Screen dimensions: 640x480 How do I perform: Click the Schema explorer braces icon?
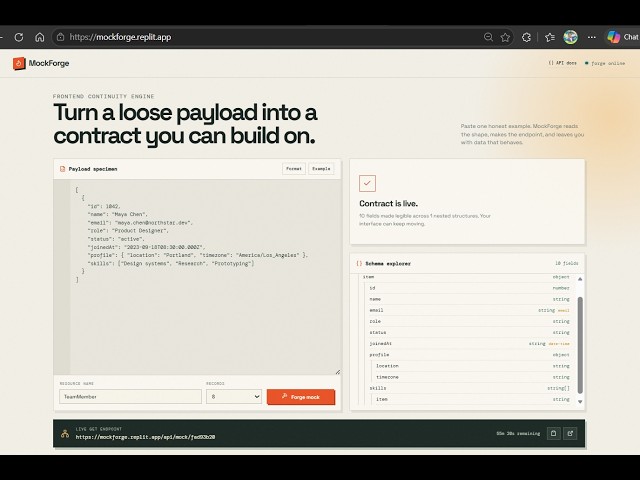359,264
